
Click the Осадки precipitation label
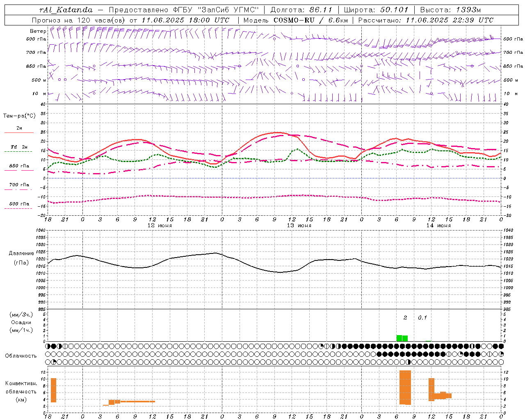tap(21, 322)
